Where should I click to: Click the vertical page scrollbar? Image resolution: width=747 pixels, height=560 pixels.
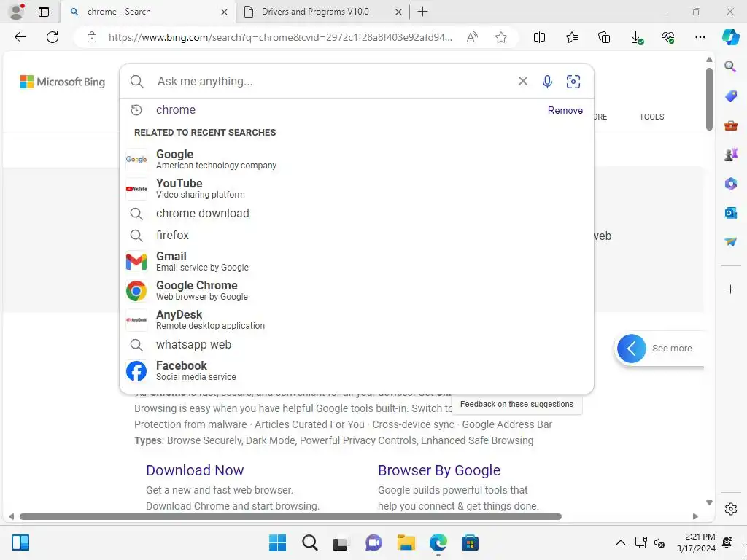(709, 99)
